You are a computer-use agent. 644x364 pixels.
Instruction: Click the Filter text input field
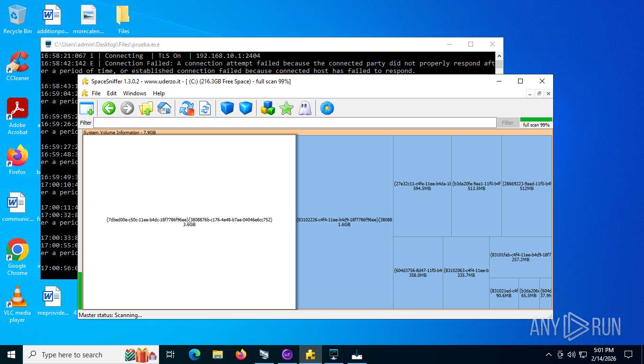point(295,123)
